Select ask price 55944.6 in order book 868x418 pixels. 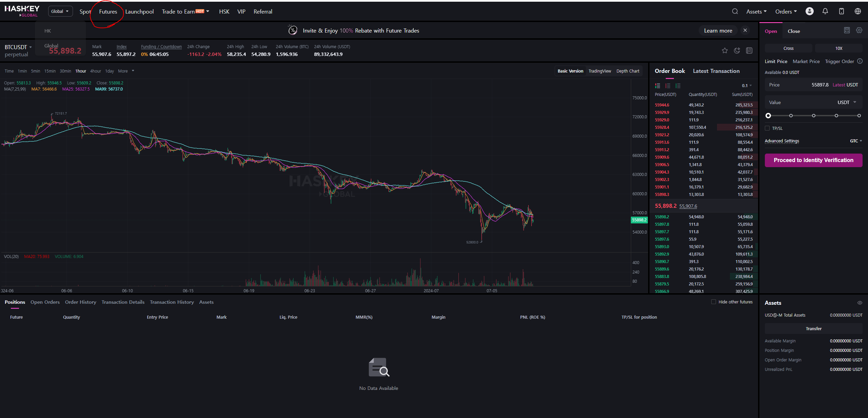pyautogui.click(x=662, y=105)
